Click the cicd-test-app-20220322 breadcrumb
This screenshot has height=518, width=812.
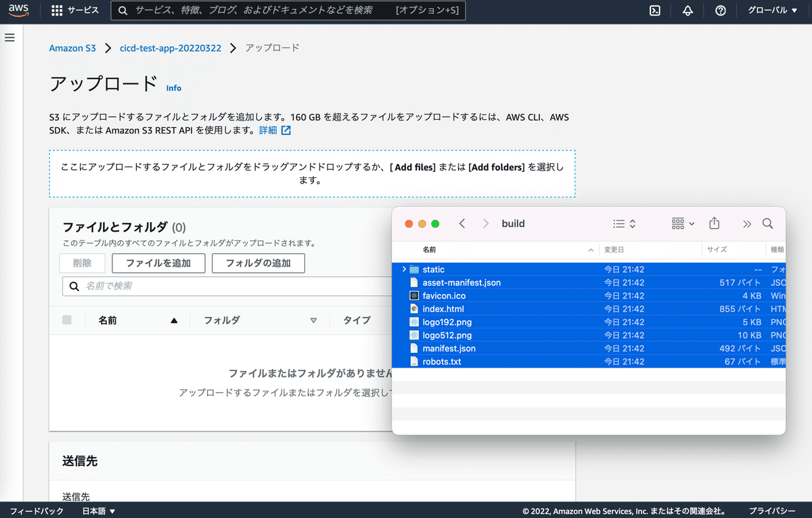[171, 48]
